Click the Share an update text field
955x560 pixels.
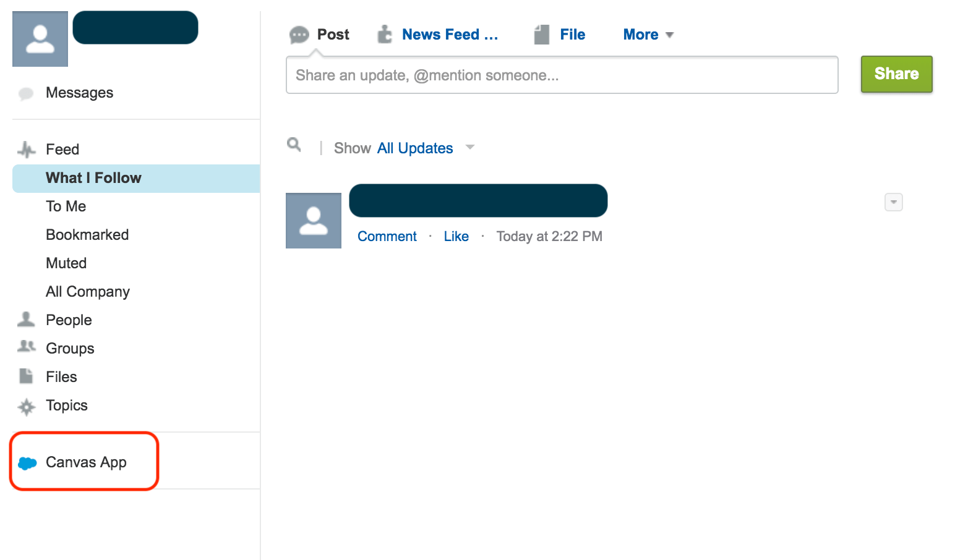[x=562, y=75]
